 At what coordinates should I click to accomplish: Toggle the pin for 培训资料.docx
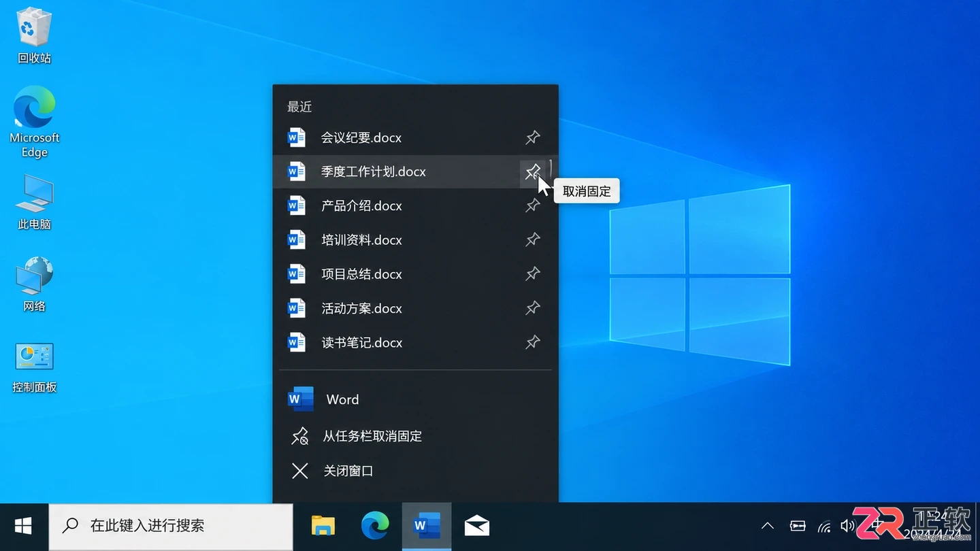pos(532,239)
